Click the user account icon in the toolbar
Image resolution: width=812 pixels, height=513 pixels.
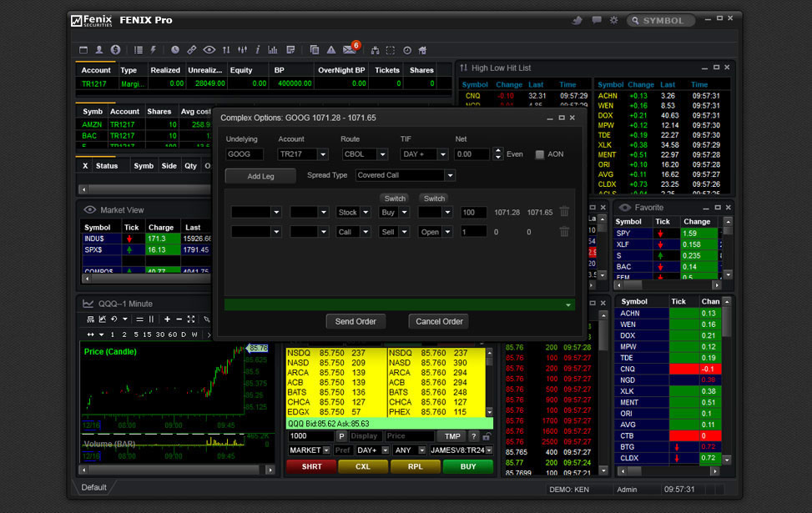pos(99,50)
